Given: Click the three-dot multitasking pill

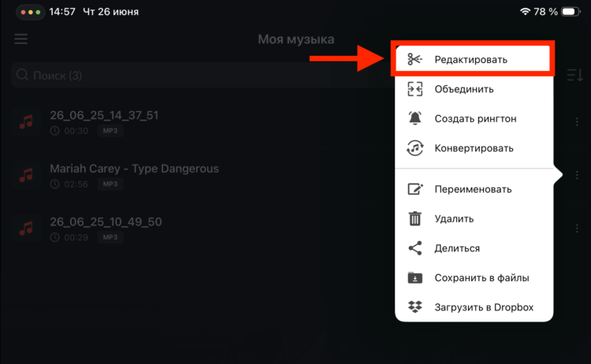Looking at the screenshot, I should tap(31, 12).
